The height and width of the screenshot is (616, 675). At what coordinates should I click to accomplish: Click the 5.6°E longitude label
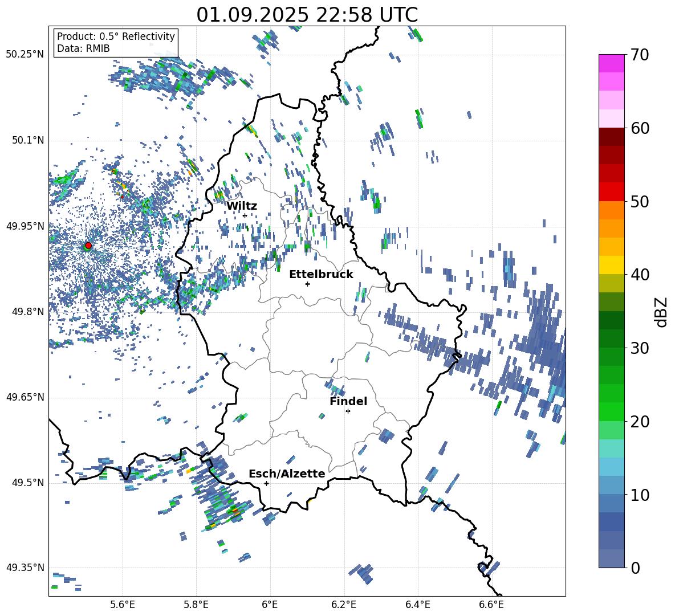(122, 605)
